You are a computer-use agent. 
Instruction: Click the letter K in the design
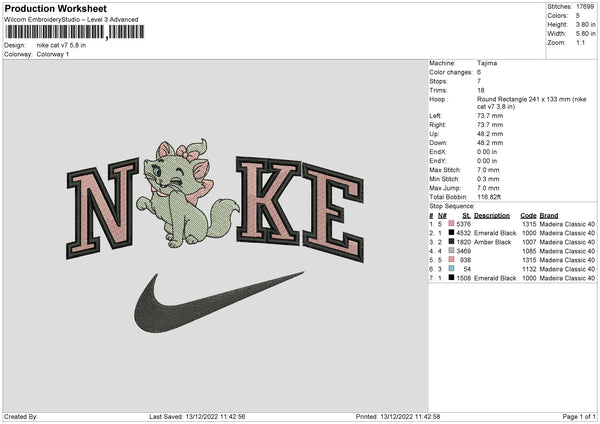(268, 201)
